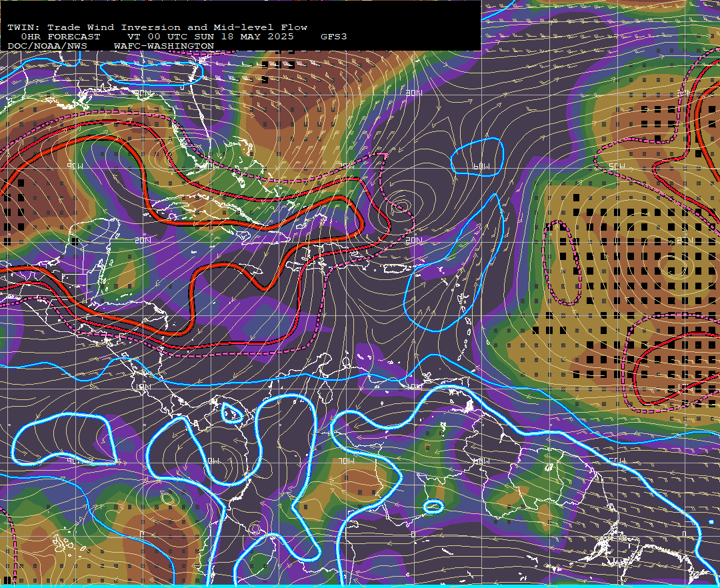Click the 'DOC/NOAA/NWS' source text
The height and width of the screenshot is (588, 720).
click(x=47, y=47)
